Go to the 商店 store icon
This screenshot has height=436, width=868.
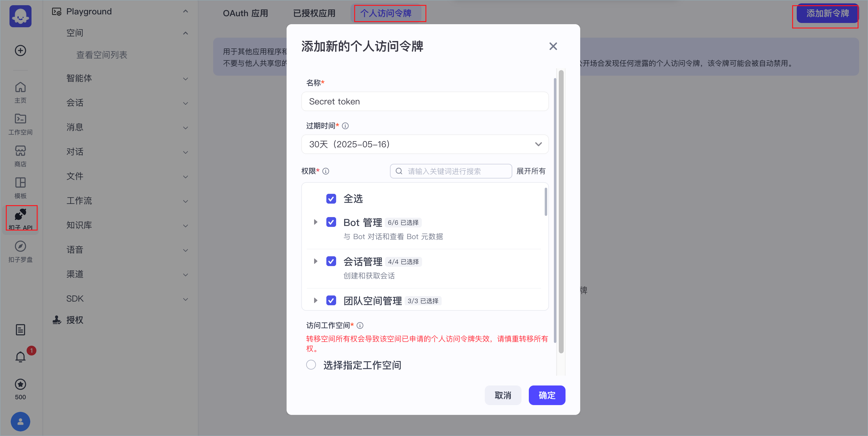[20, 156]
